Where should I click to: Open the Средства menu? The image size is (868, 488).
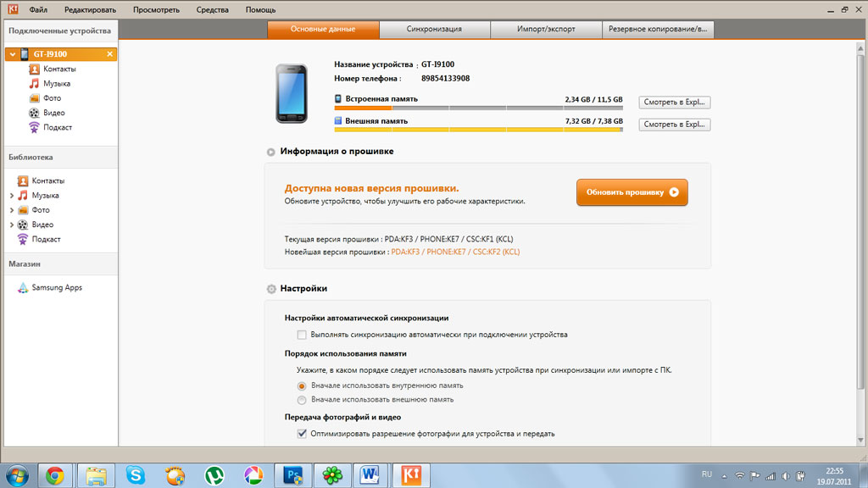pos(213,10)
